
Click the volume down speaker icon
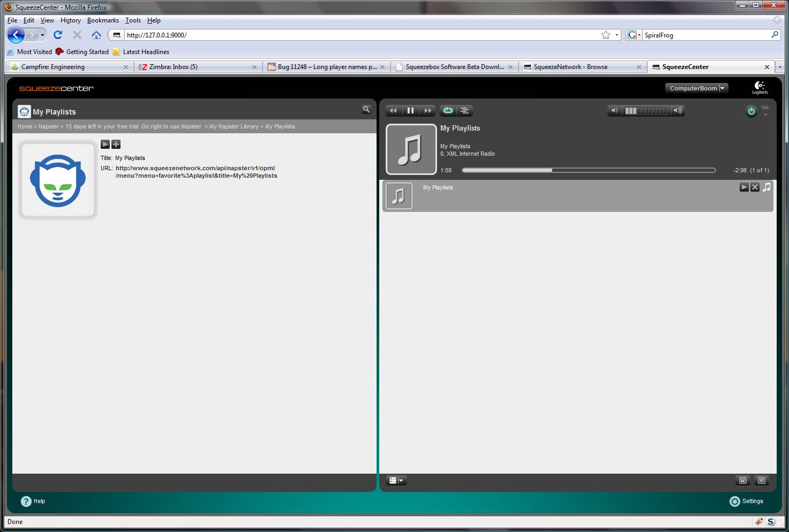click(614, 111)
